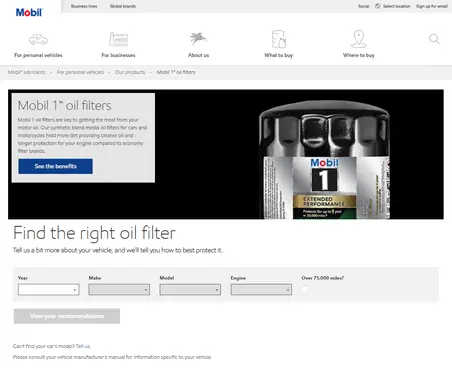Viewport: 452px width, 378px height.
Task: Open the Business lines menu
Action: pos(84,6)
